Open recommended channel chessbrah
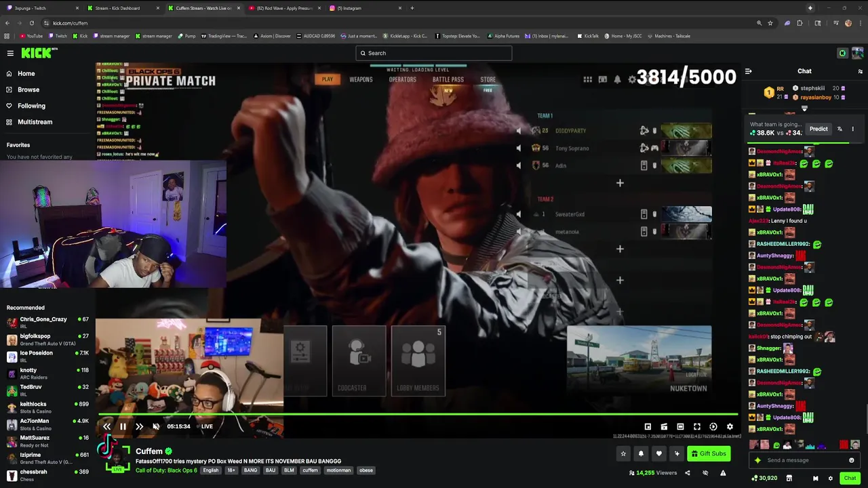The height and width of the screenshot is (488, 868). 47,474
